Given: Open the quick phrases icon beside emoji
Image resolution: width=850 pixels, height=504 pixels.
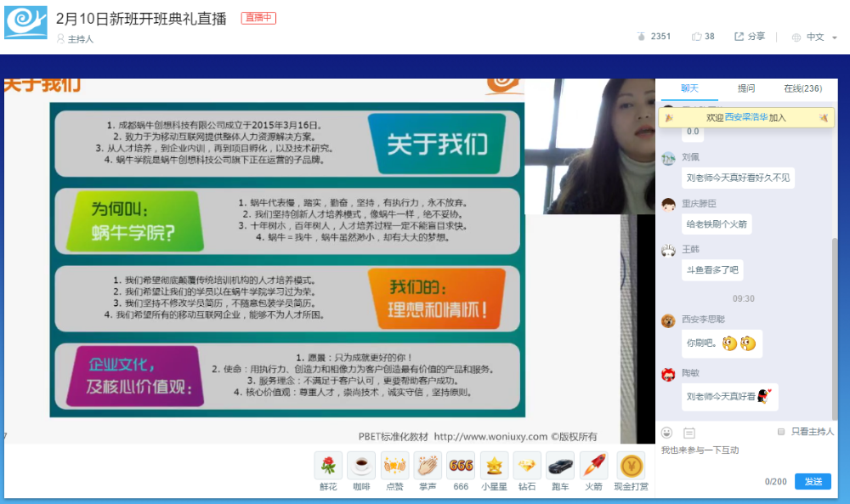Looking at the screenshot, I should (689, 433).
